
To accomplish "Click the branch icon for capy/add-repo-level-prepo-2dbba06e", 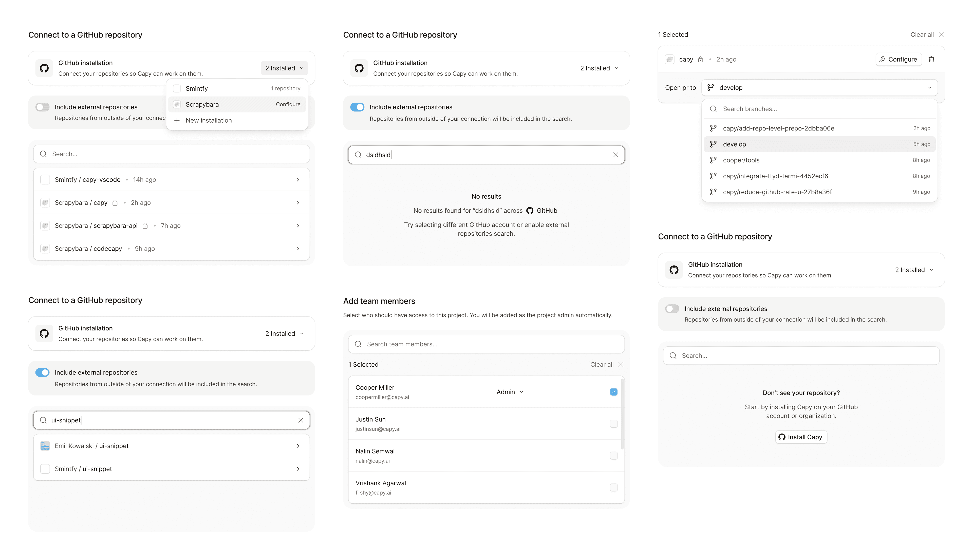I will coord(713,128).
